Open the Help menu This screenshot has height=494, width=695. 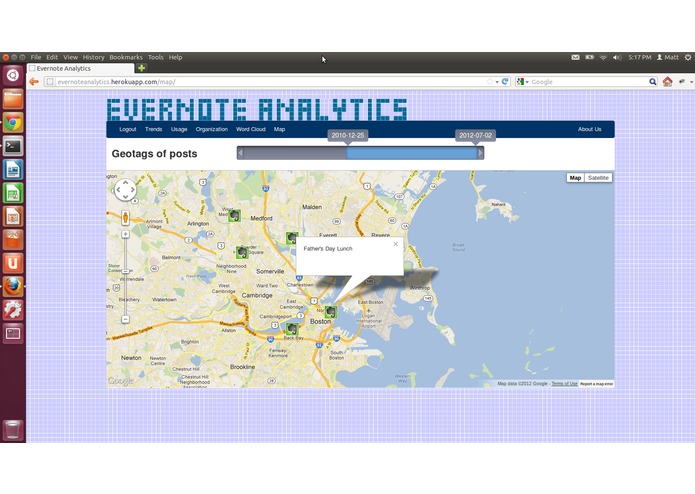(176, 57)
